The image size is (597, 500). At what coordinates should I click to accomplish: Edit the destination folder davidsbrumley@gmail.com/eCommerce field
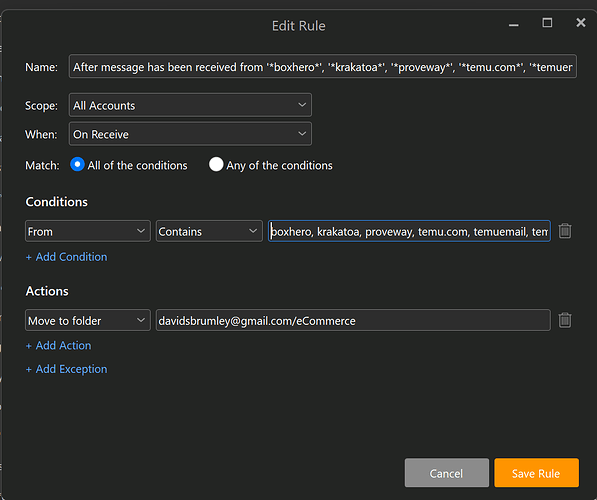click(353, 320)
